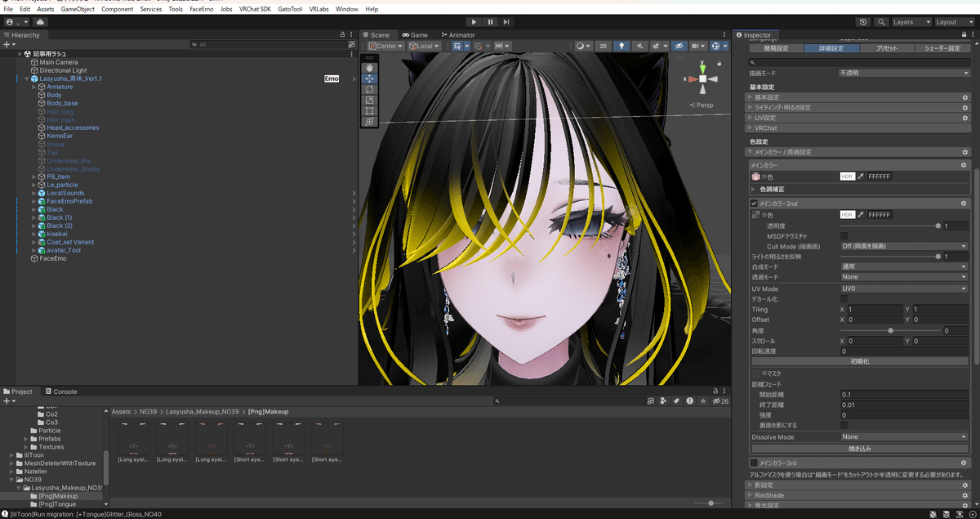Toggle 2D view mode in Scene
Image resolution: width=980 pixels, height=519 pixels.
point(604,46)
